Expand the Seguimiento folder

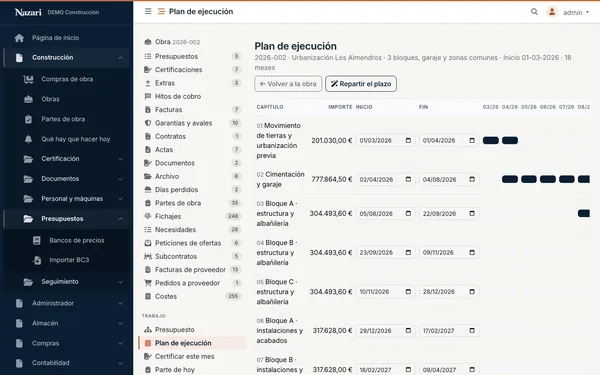pos(73,282)
